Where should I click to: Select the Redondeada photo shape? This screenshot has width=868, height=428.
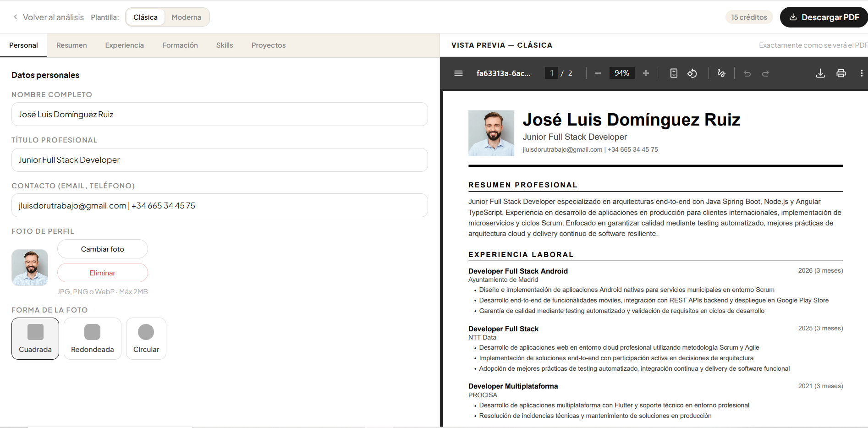93,339
